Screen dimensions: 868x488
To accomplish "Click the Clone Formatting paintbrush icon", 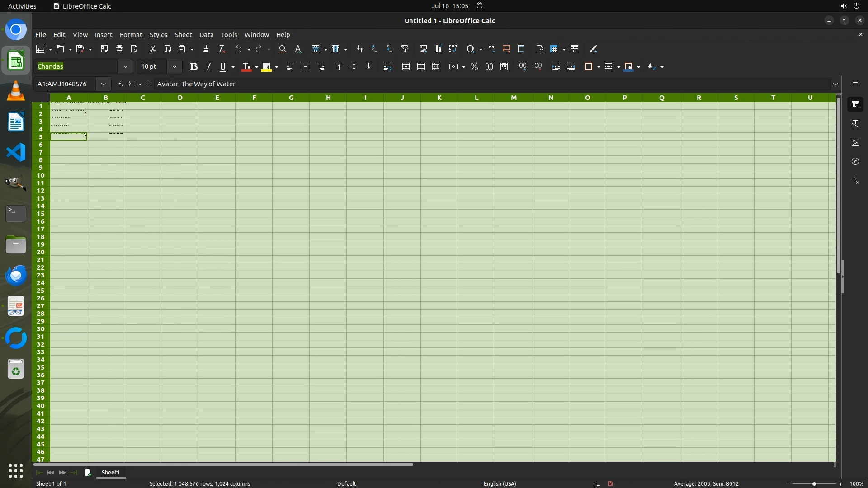I will pos(206,49).
